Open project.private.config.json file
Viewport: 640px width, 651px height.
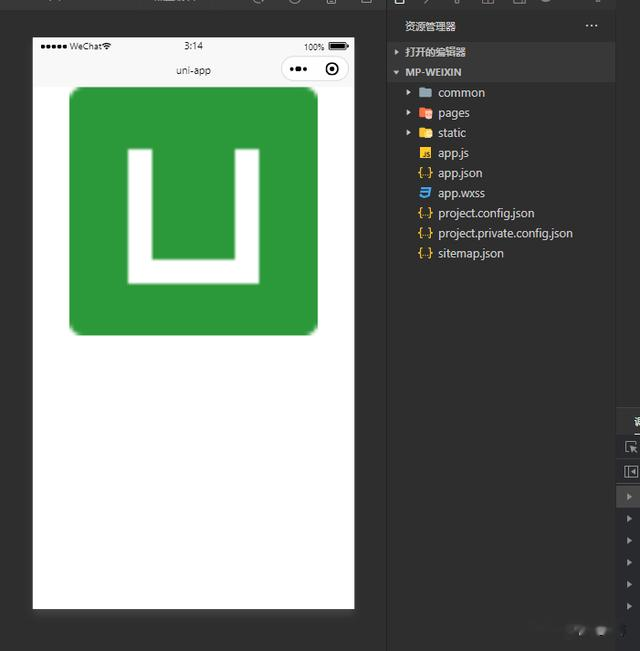pos(505,233)
